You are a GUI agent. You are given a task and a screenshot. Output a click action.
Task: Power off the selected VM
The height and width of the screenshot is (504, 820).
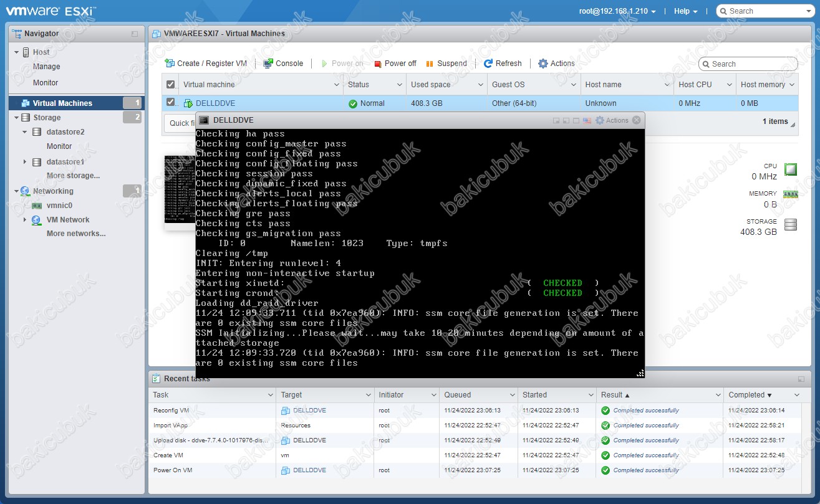[x=395, y=64]
